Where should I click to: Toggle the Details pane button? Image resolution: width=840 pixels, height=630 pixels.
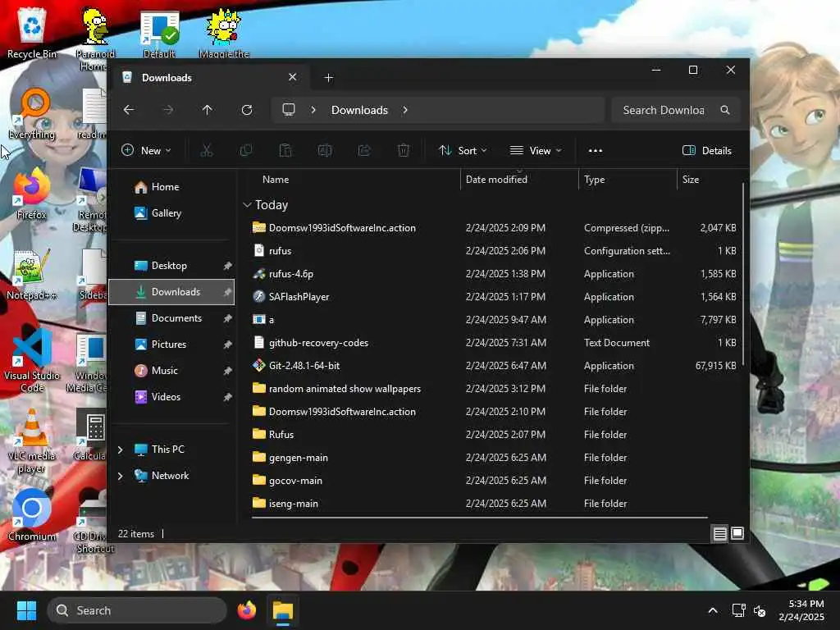pos(707,151)
